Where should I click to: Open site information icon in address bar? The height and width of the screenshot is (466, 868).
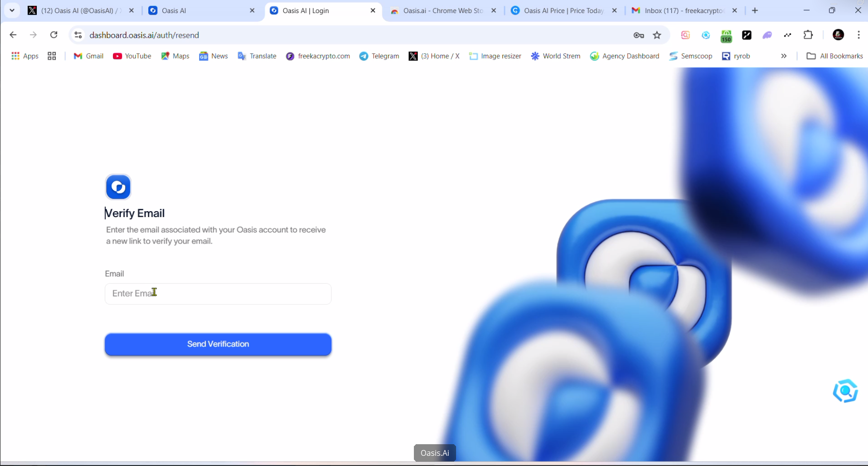click(78, 35)
